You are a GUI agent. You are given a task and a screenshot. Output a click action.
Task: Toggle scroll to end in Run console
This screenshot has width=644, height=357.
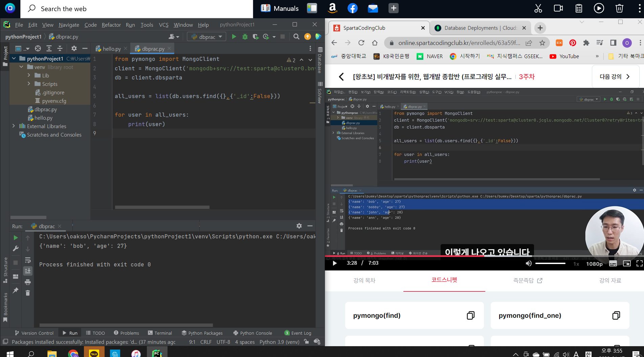[28, 271]
